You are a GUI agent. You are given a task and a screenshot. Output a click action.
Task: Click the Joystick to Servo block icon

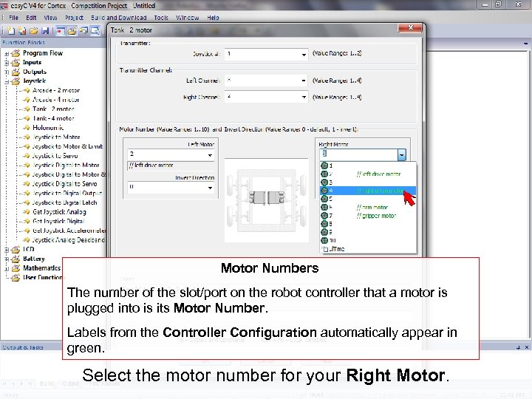(x=27, y=156)
